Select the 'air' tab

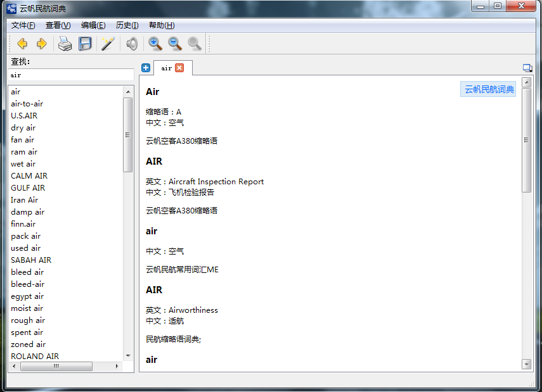pos(167,68)
